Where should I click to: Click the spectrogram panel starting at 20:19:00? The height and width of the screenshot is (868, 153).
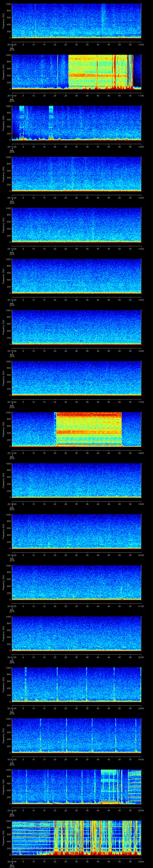coord(76,531)
